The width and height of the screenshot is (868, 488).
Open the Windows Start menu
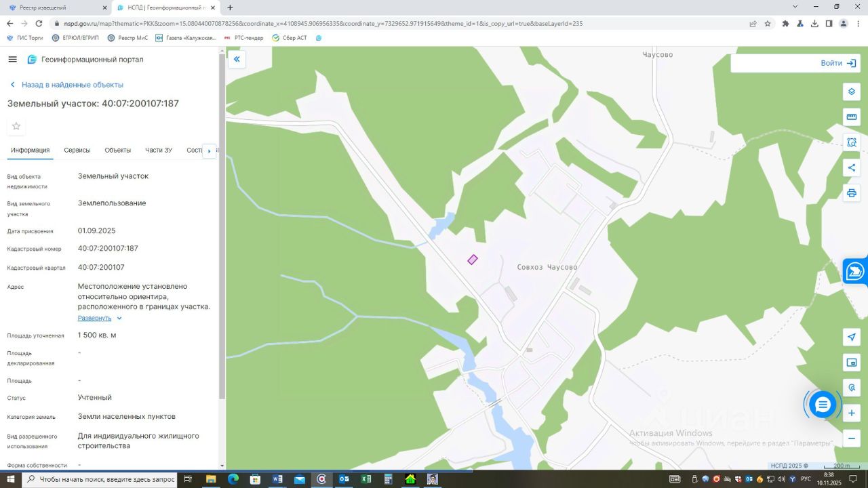[11, 479]
